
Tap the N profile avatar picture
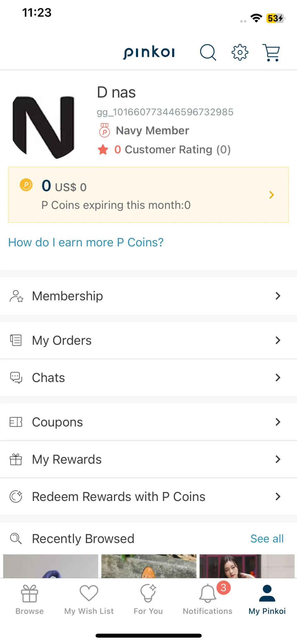[x=44, y=127]
